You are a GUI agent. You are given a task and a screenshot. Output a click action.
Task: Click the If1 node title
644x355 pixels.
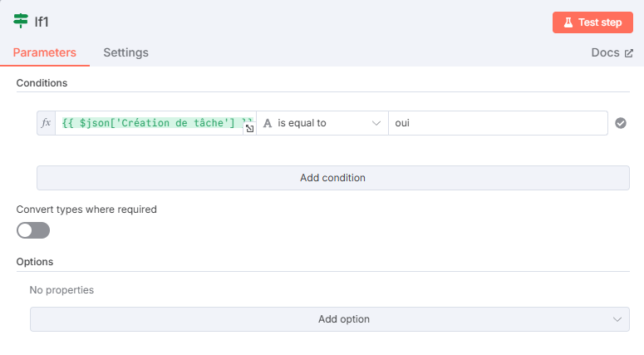tap(42, 22)
